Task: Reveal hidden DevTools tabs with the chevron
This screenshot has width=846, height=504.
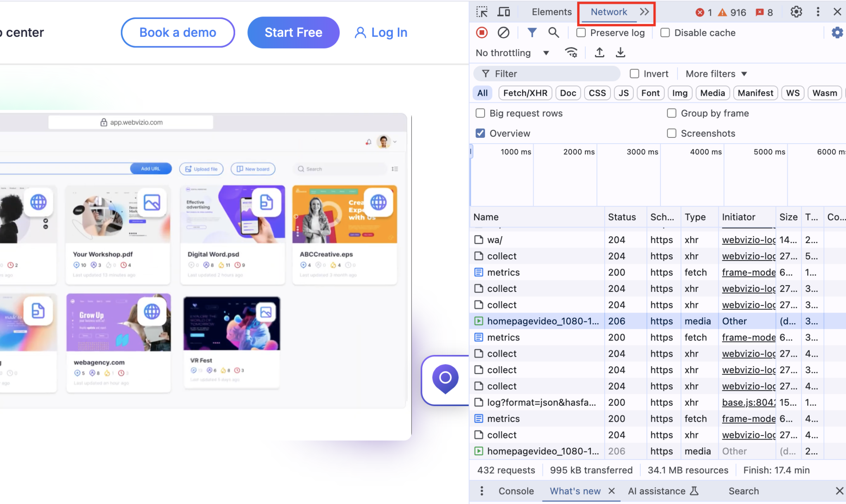Action: pos(644,12)
